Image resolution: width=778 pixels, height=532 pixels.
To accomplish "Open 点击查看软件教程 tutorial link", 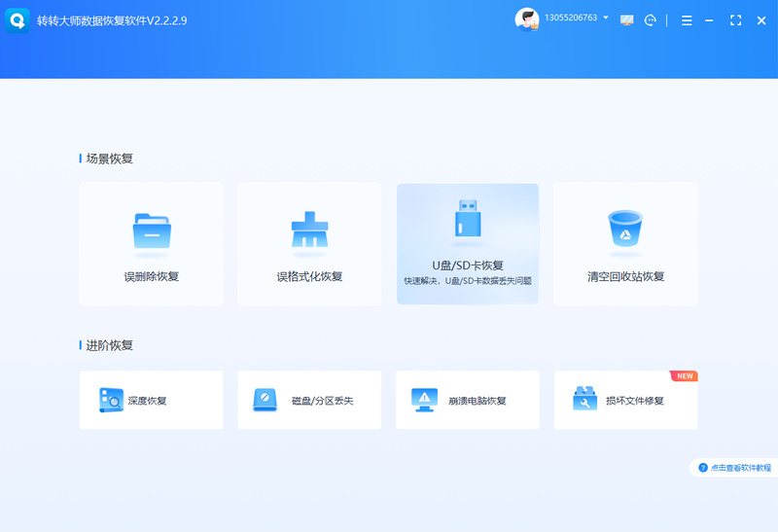I will [735, 468].
